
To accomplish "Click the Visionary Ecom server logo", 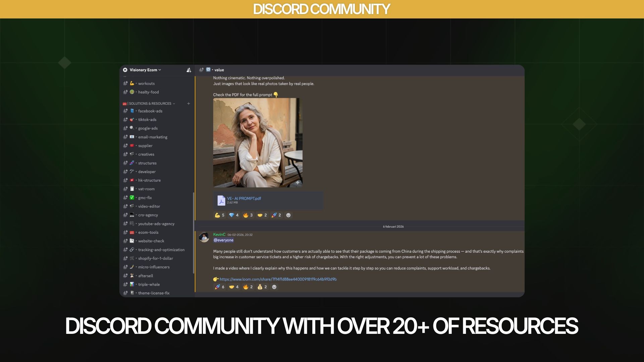I will tap(125, 70).
